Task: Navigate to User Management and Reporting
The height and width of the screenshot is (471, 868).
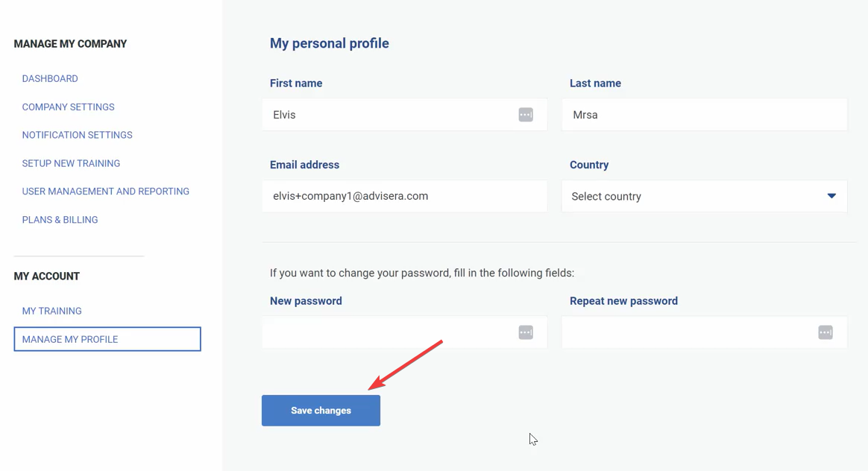Action: [x=105, y=192]
